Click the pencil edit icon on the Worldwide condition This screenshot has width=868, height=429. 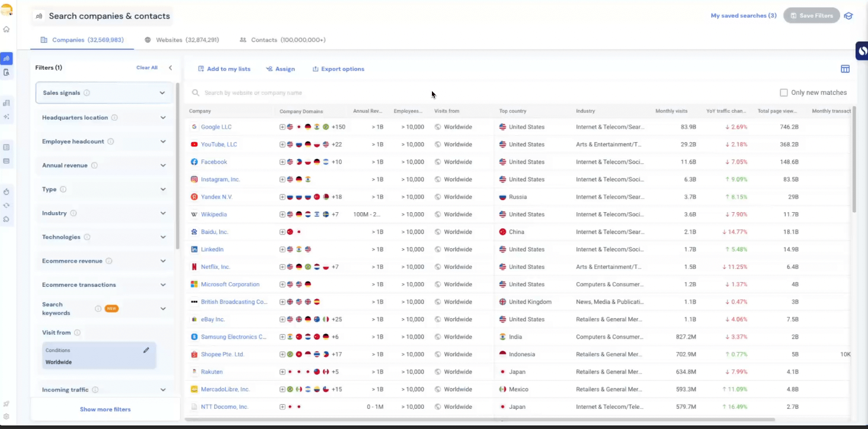click(146, 350)
